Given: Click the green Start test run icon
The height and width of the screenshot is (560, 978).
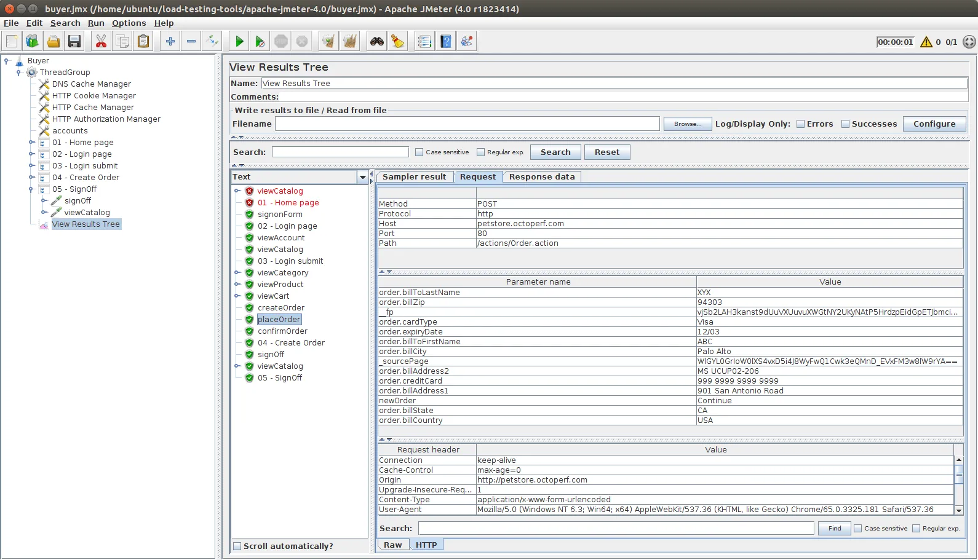Looking at the screenshot, I should (x=239, y=42).
